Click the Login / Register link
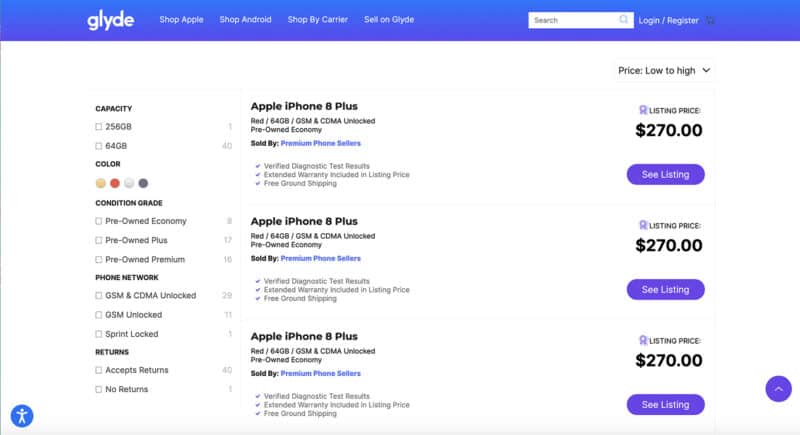 [668, 20]
